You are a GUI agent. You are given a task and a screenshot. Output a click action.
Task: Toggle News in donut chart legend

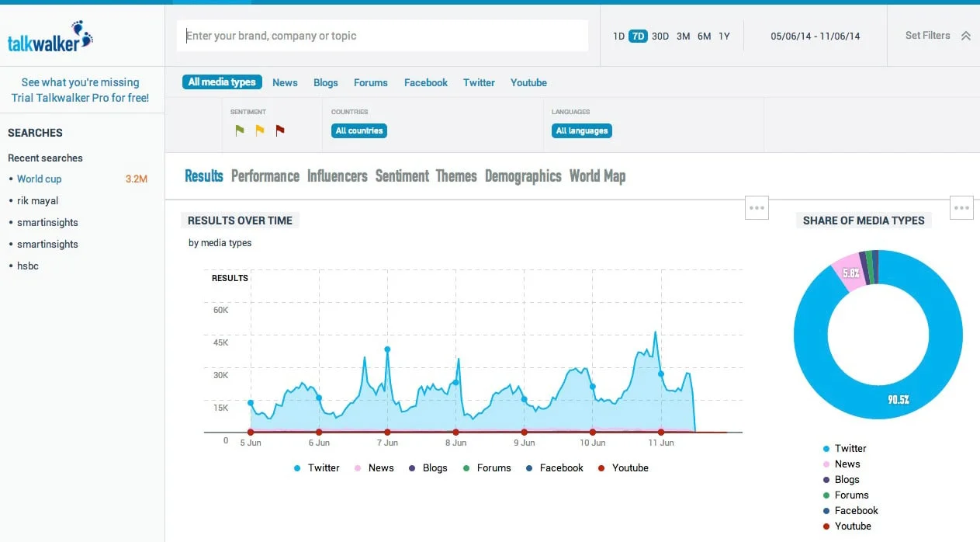[847, 464]
